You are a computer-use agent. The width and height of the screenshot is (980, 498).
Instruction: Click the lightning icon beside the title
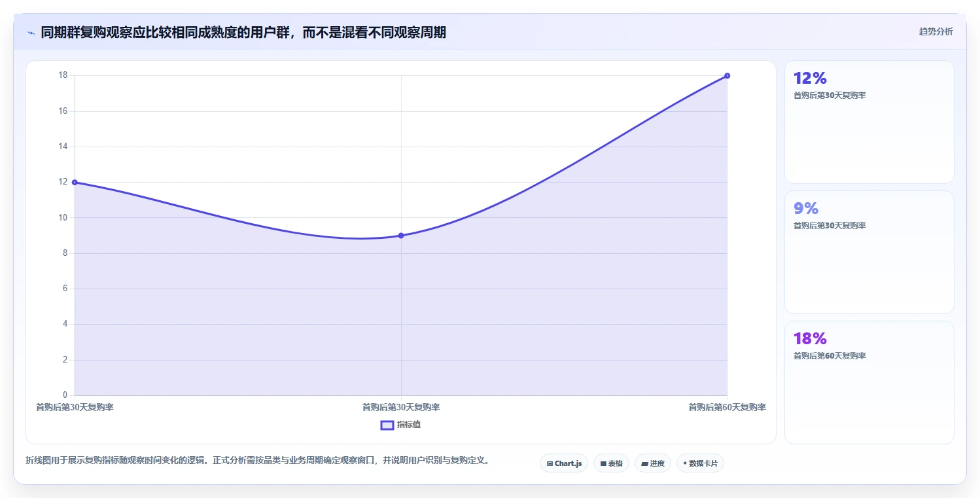click(31, 33)
